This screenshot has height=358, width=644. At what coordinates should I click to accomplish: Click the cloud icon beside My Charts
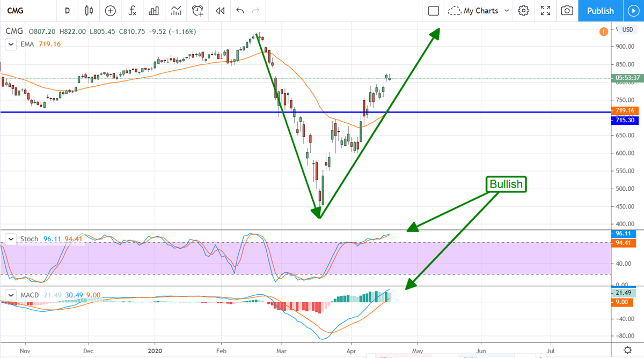tap(455, 11)
